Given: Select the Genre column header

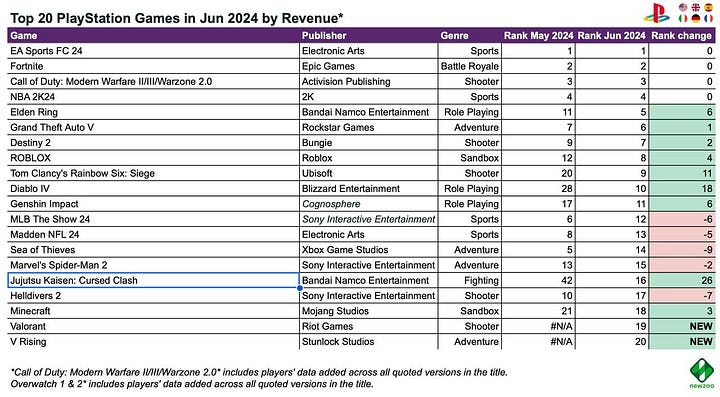Looking at the screenshot, I should pos(469,35).
